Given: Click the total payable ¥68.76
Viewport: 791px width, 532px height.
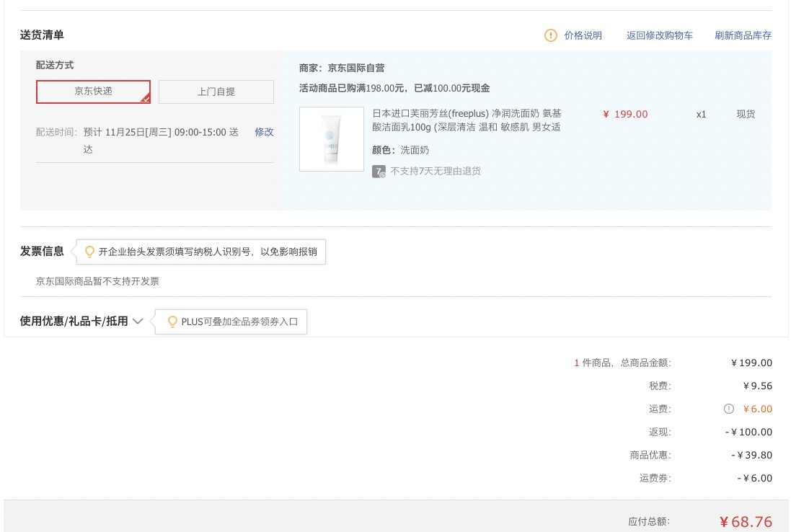Looking at the screenshot, I should 746,522.
